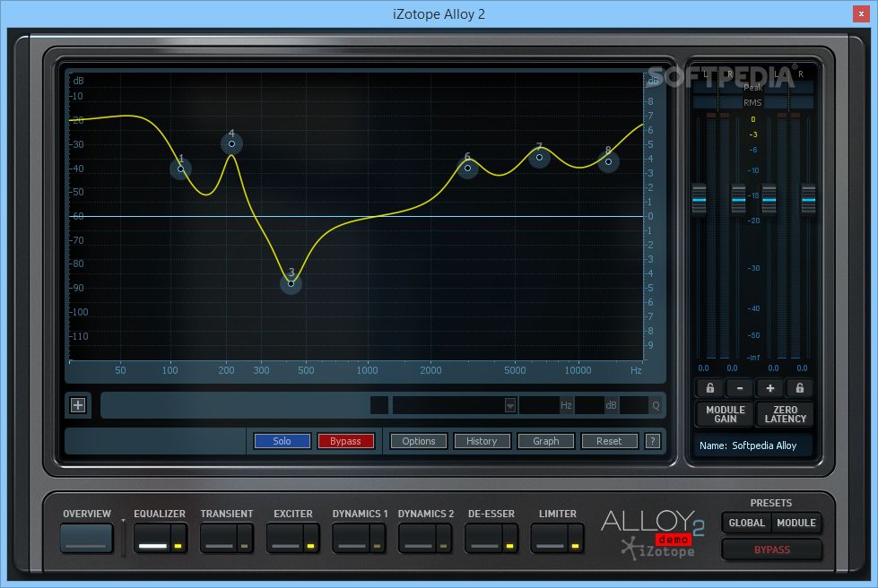This screenshot has width=878, height=588.
Task: Toggle the left input gain link lock
Action: tap(709, 388)
